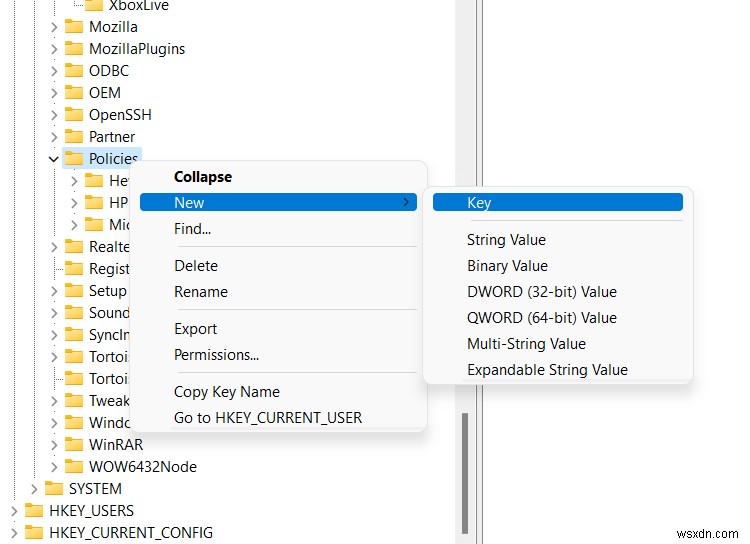This screenshot has width=750, height=544.
Task: Expand the OEM key
Action: click(x=54, y=93)
